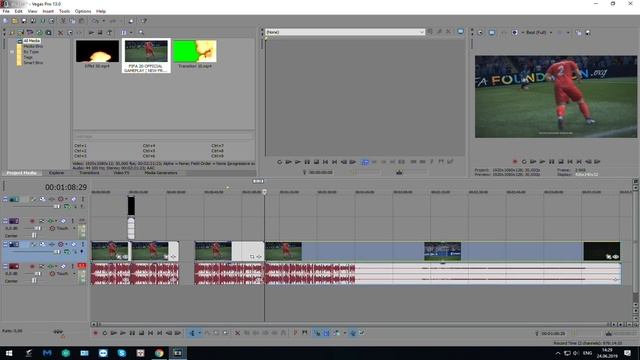The image size is (640, 360).
Task: Click the Center pan slider on first audio track
Action: coord(34,236)
